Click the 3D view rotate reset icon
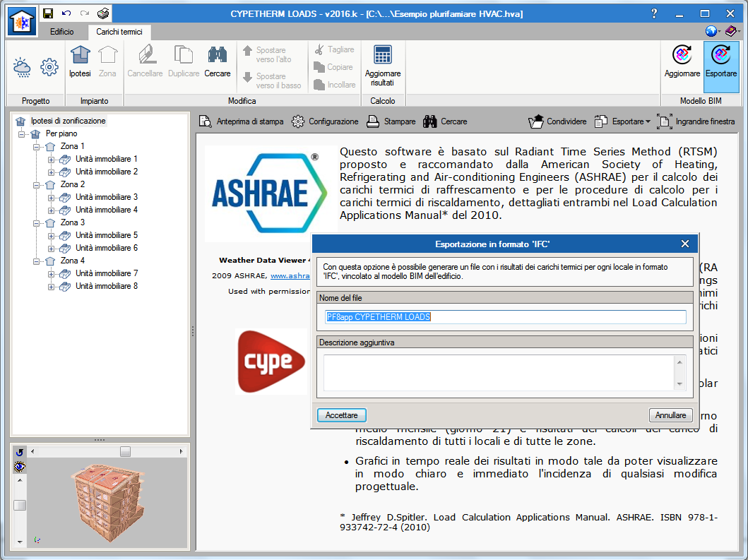 pos(20,453)
